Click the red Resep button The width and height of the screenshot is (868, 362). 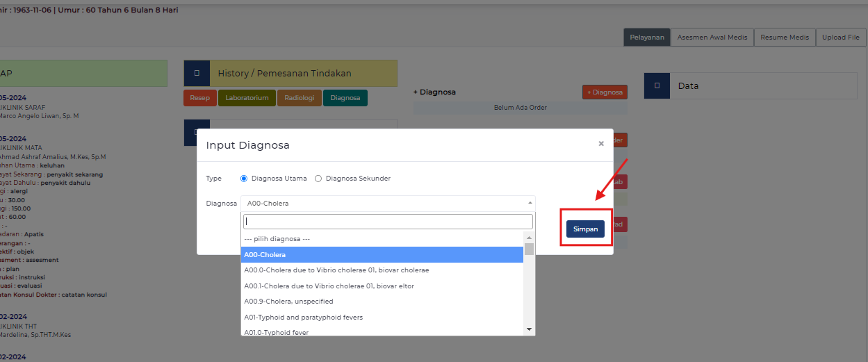[199, 98]
